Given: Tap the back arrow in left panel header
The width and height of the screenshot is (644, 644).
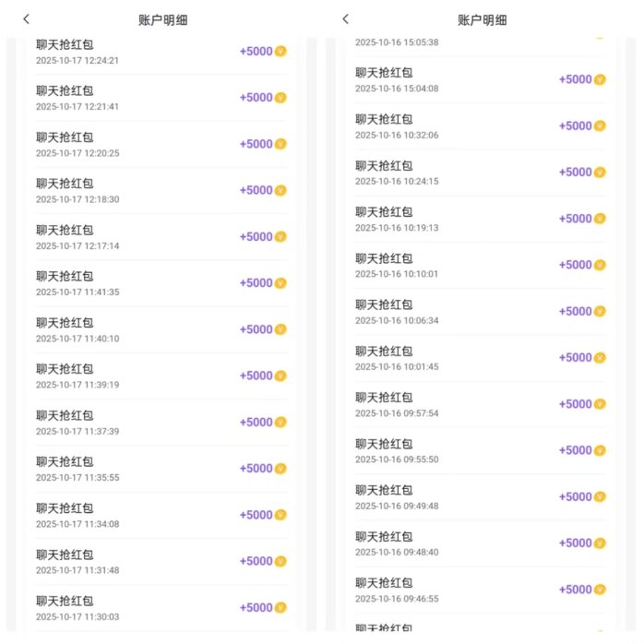Looking at the screenshot, I should click(x=26, y=18).
